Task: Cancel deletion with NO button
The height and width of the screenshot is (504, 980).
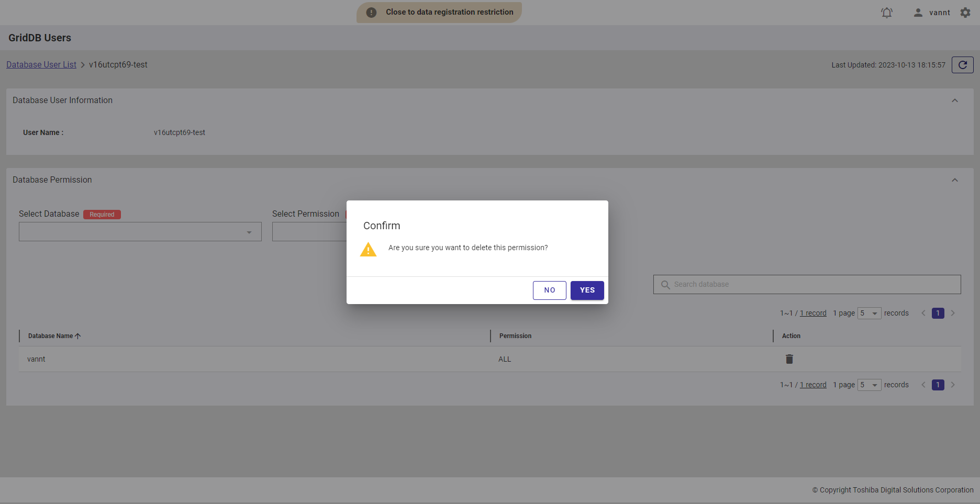Action: pyautogui.click(x=549, y=290)
